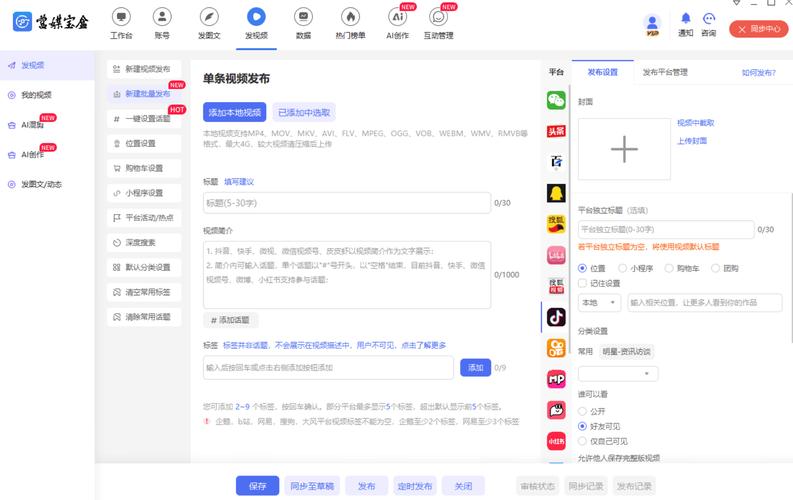Choose 仅自己可见 visibility radio
Viewport: 793px width, 500px height.
(583, 441)
